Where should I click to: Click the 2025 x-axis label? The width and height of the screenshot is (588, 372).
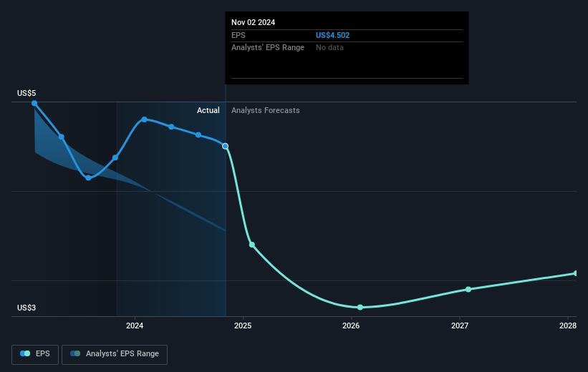coord(243,325)
